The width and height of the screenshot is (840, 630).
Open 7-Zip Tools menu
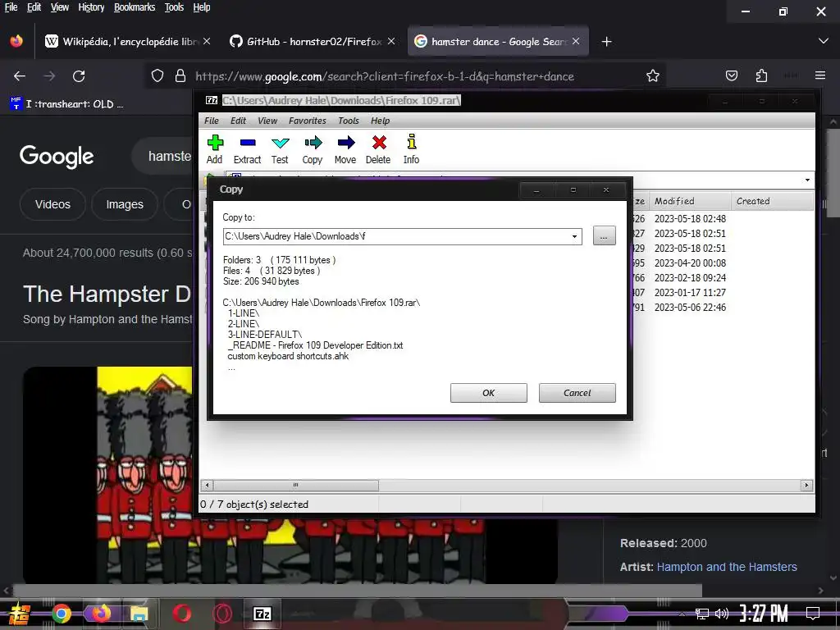coord(348,121)
